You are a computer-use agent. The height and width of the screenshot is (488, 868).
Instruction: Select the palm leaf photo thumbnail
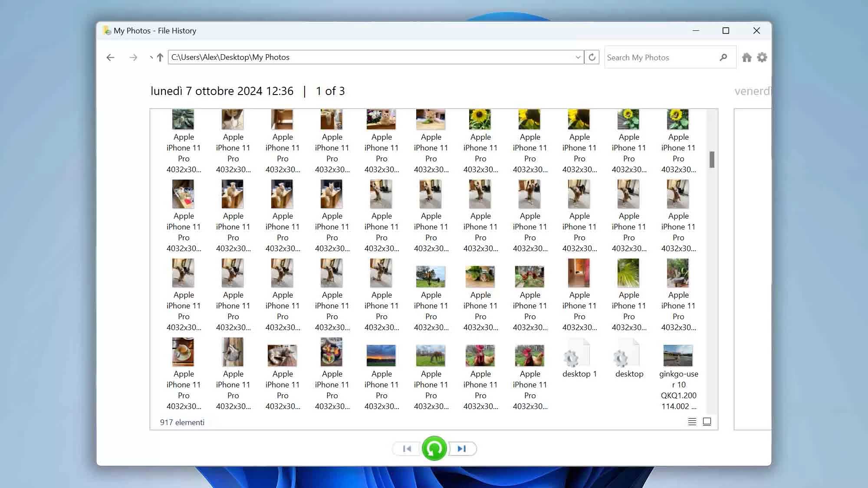(x=628, y=273)
